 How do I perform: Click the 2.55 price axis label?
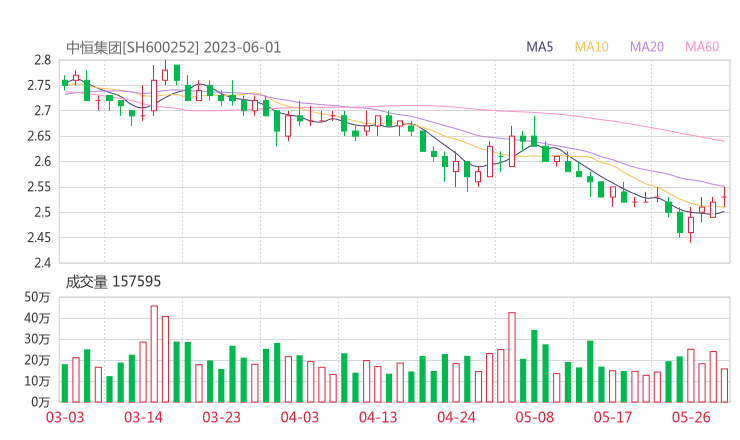tap(39, 187)
